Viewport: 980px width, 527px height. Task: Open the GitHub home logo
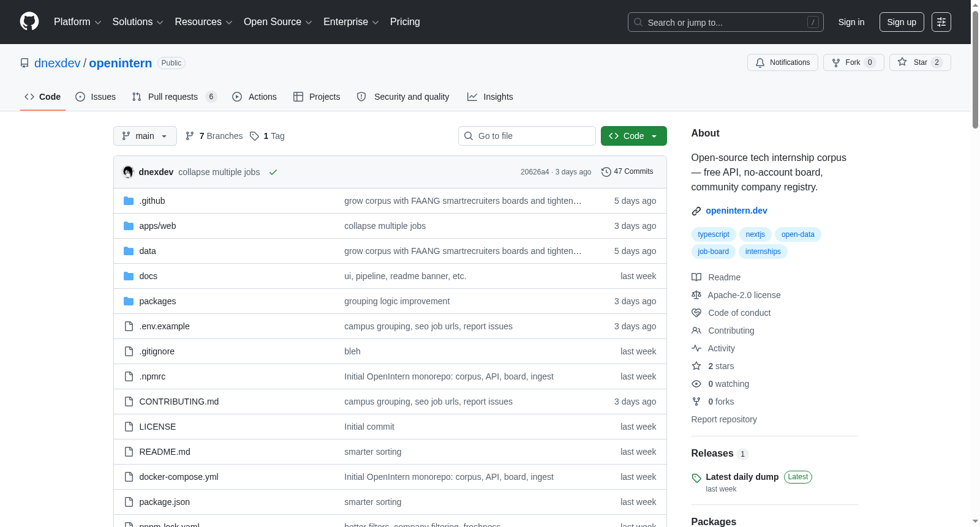pos(29,21)
